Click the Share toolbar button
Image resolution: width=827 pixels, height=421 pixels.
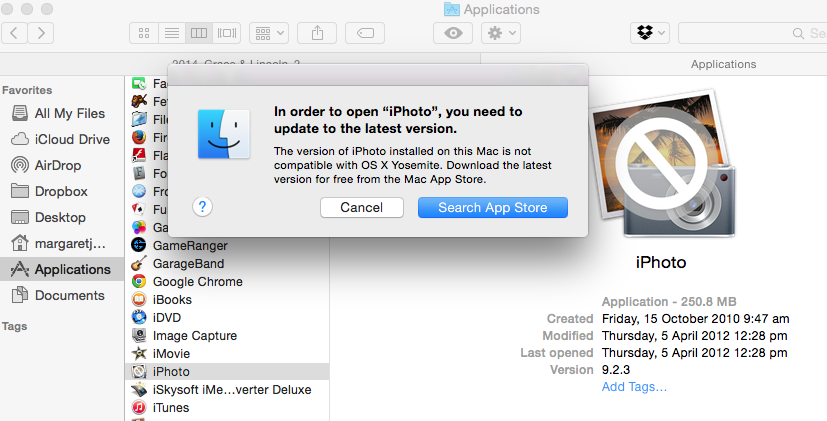click(317, 33)
